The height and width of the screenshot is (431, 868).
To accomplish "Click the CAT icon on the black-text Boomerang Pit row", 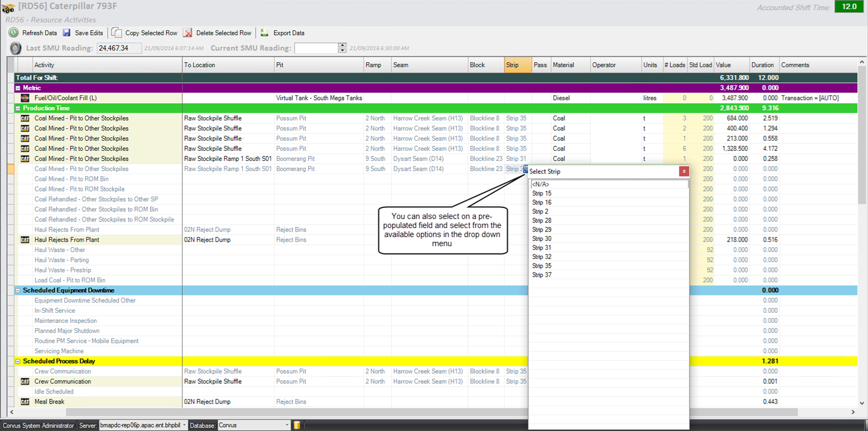I will (x=25, y=159).
